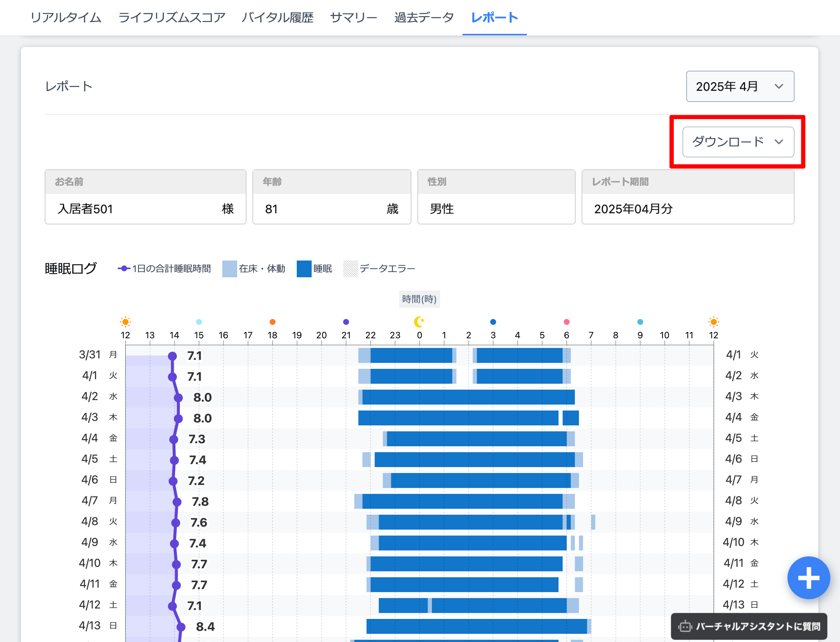Click the 睡眠ログ section heading
The image size is (840, 642).
[x=71, y=269]
